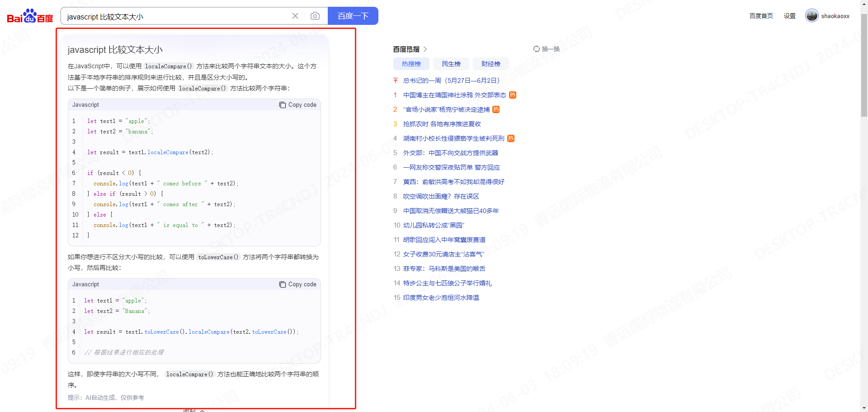The image size is (868, 412).
Task: Clear the search box with the X icon
Action: point(295,16)
